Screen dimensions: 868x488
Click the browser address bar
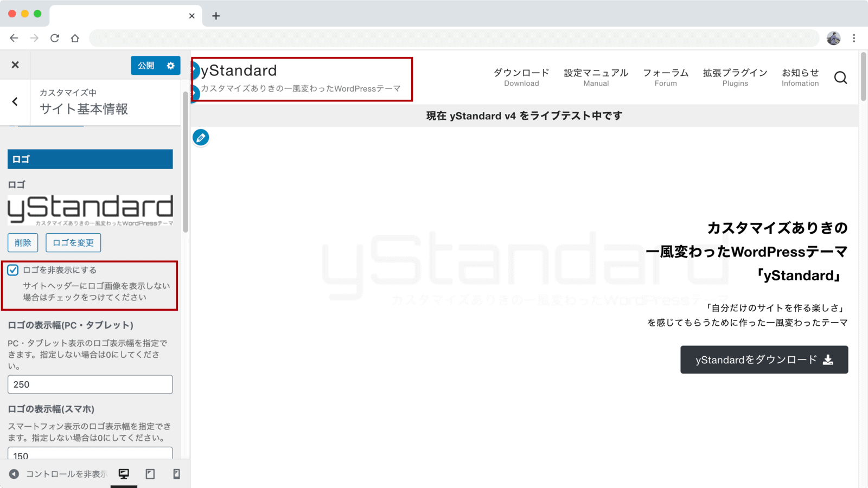click(454, 38)
